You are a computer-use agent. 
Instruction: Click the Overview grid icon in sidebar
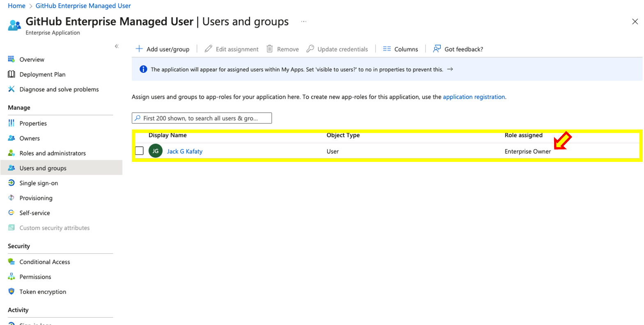[11, 59]
